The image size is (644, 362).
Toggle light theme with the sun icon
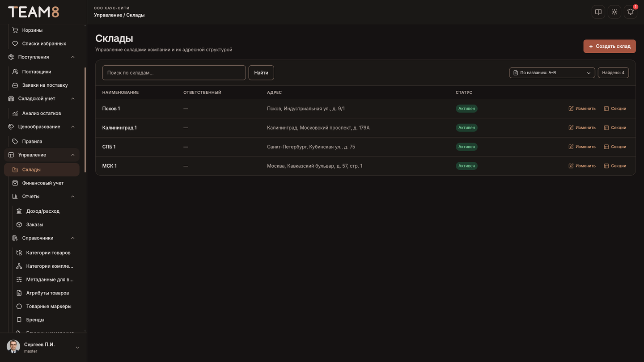[x=614, y=12]
